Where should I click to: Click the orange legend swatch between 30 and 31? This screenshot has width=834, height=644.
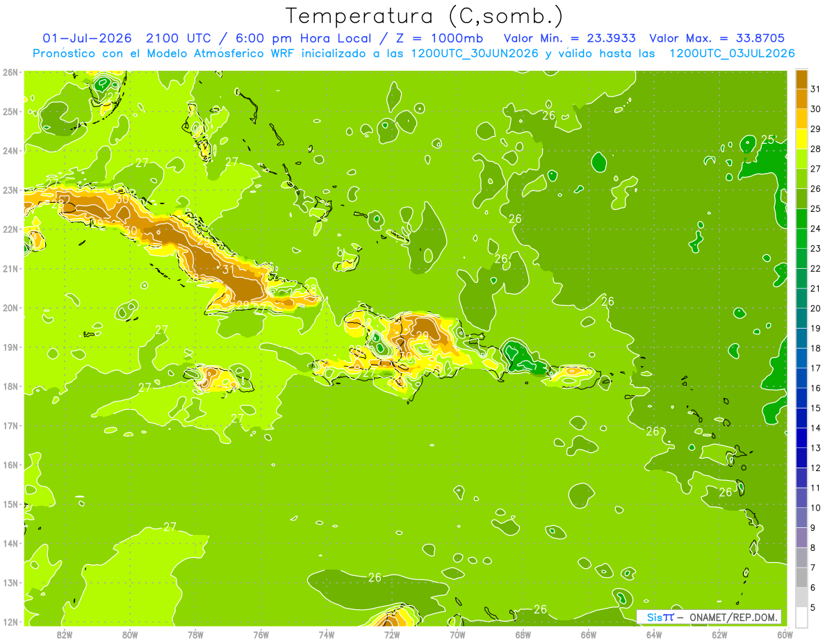coord(801,99)
